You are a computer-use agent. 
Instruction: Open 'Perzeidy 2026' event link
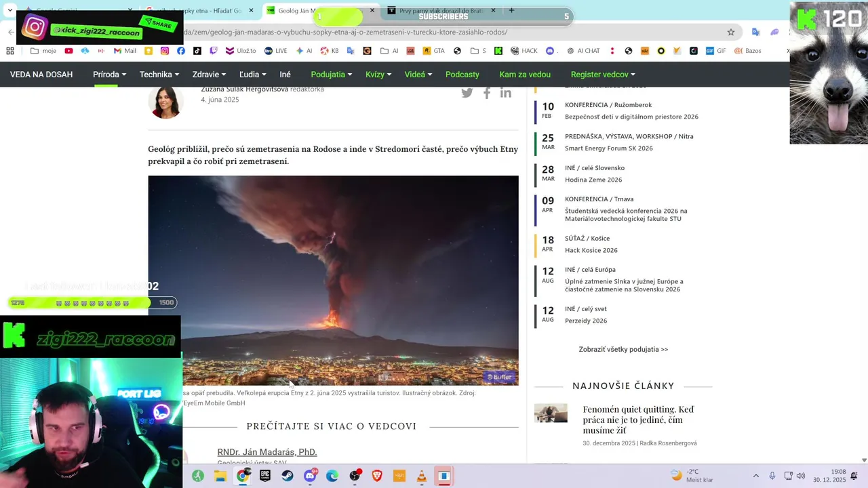point(585,321)
